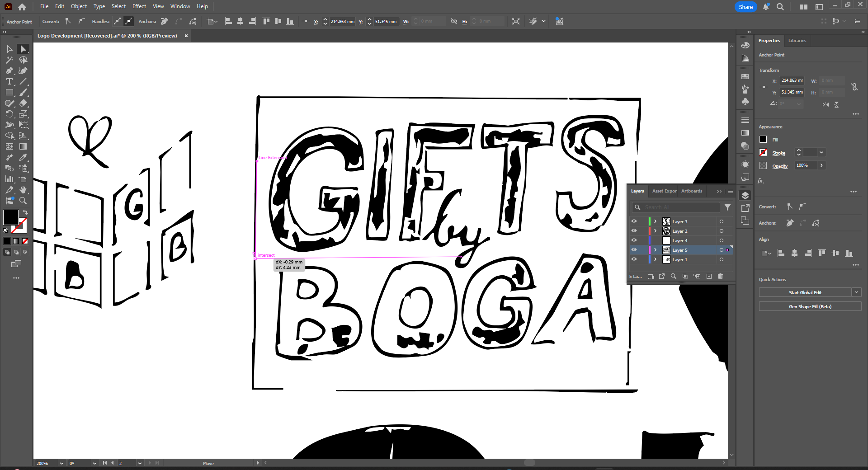
Task: Click the Direct Selection tool
Action: pos(23,49)
